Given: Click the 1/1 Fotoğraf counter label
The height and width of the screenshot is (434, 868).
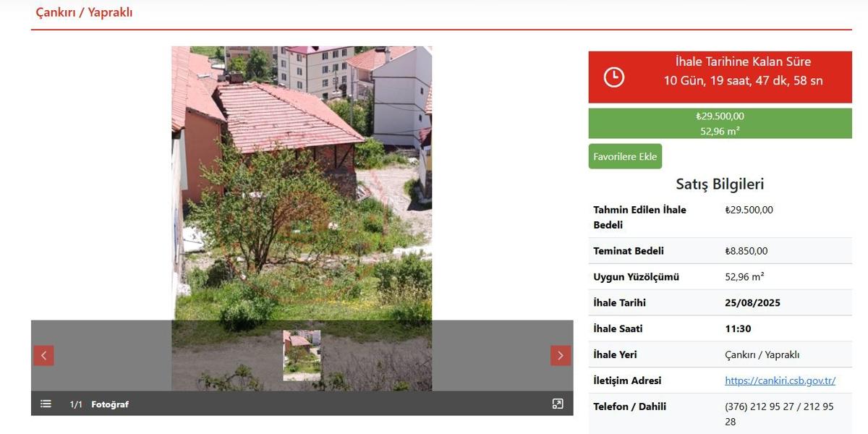Looking at the screenshot, I should [99, 404].
